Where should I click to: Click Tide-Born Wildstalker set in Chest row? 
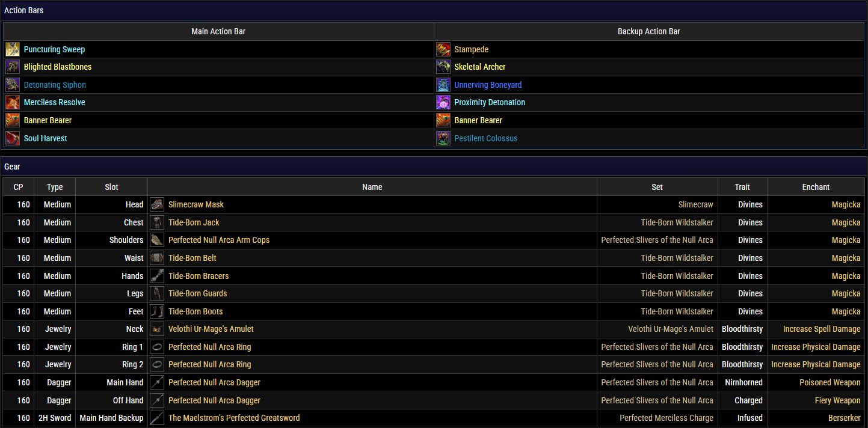click(677, 222)
